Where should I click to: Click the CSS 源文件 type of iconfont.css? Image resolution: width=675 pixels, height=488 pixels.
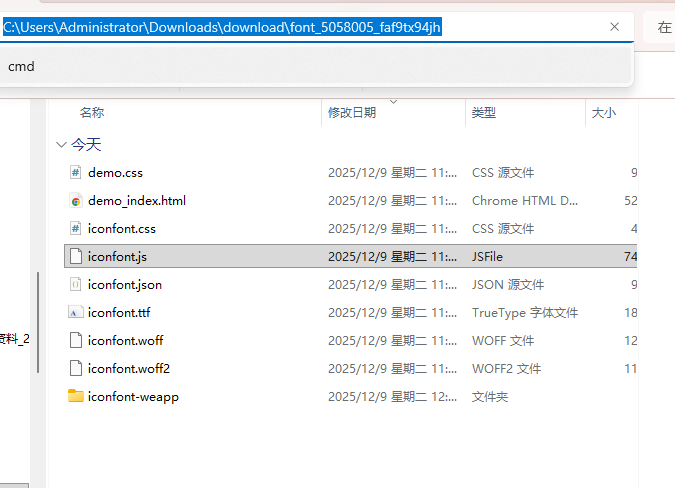click(503, 229)
